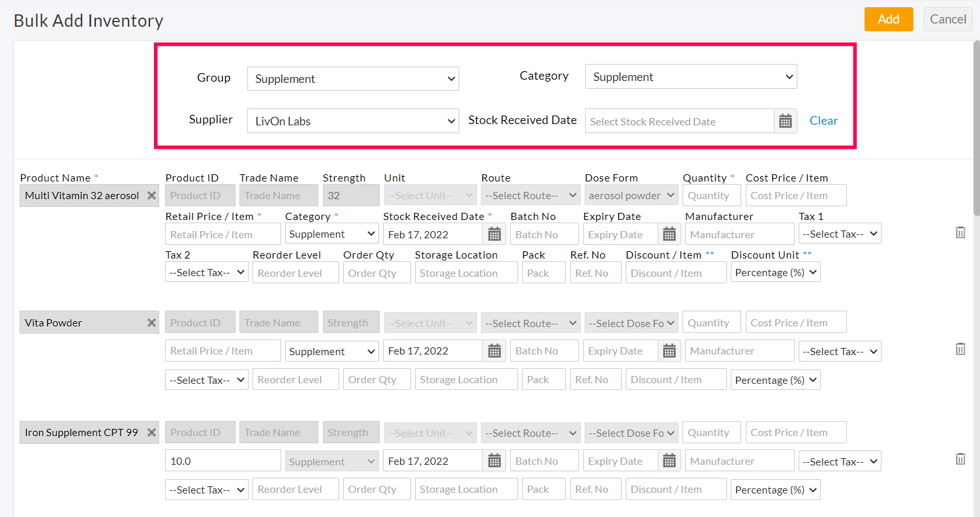Open the stock received calendar for Vita Powder
The image size is (980, 517).
pyautogui.click(x=495, y=351)
